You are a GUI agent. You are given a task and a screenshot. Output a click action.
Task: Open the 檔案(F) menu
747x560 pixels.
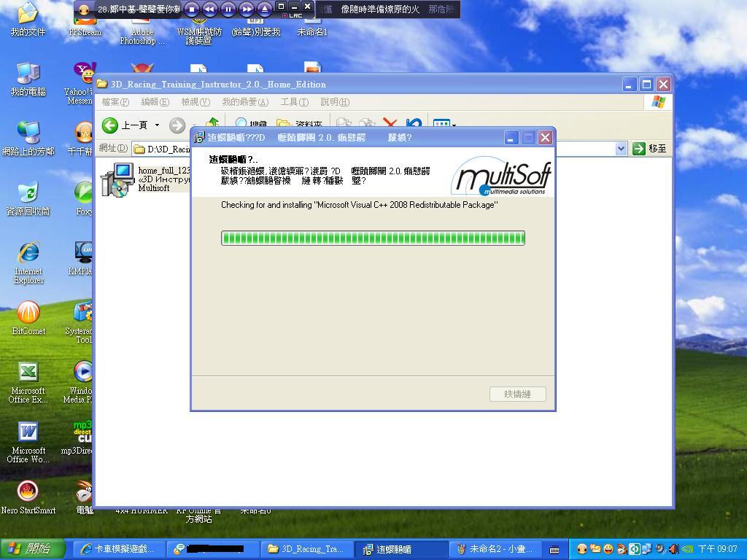tap(115, 102)
